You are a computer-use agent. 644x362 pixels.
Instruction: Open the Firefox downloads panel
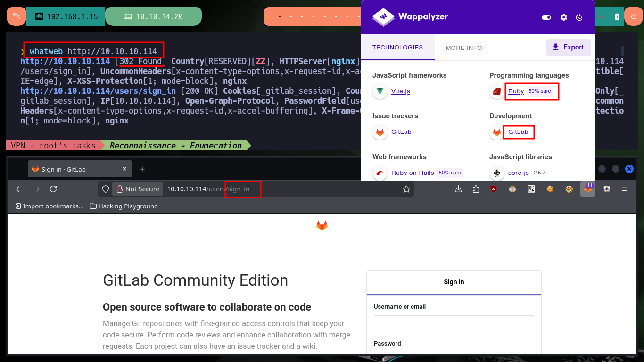coord(458,189)
